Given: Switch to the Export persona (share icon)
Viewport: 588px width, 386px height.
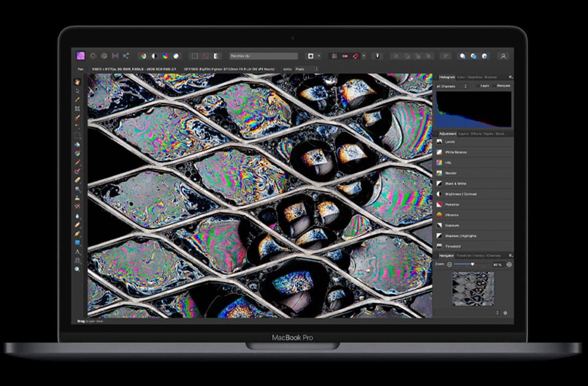Looking at the screenshot, I should [x=126, y=56].
